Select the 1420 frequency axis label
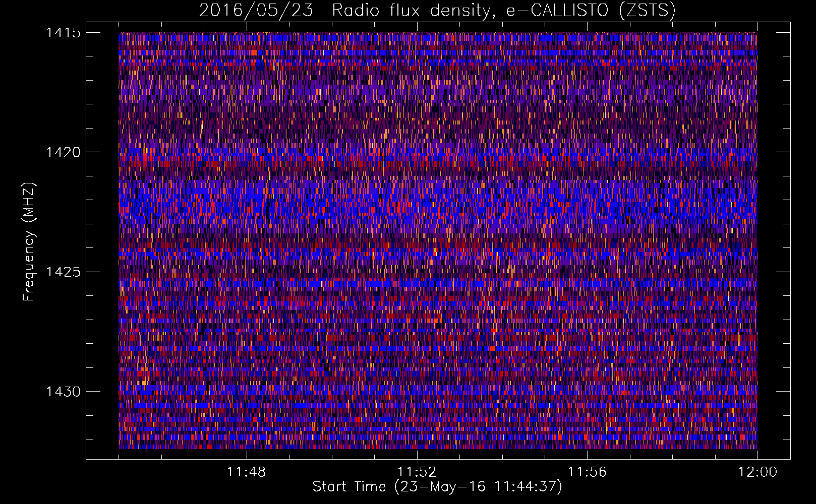This screenshot has height=504, width=816. tap(63, 152)
